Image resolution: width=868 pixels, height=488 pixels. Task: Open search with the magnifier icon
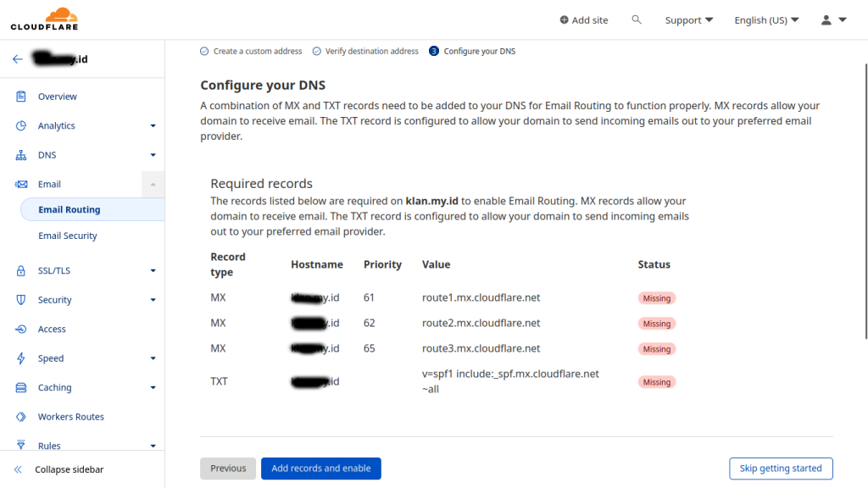[637, 20]
